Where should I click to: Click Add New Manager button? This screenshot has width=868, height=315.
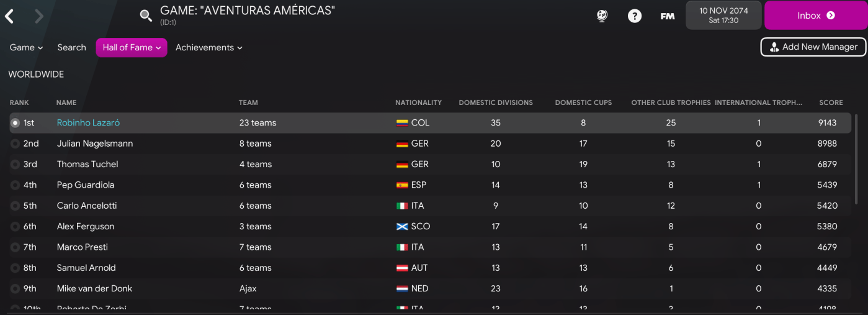[813, 47]
